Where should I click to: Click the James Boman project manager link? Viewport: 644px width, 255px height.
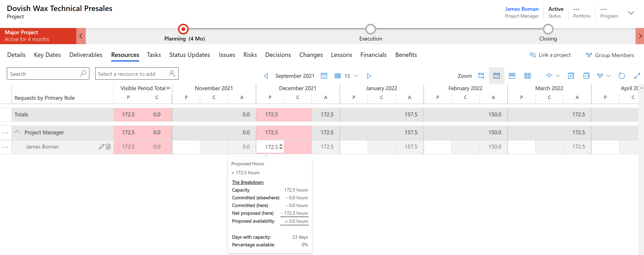click(x=521, y=9)
